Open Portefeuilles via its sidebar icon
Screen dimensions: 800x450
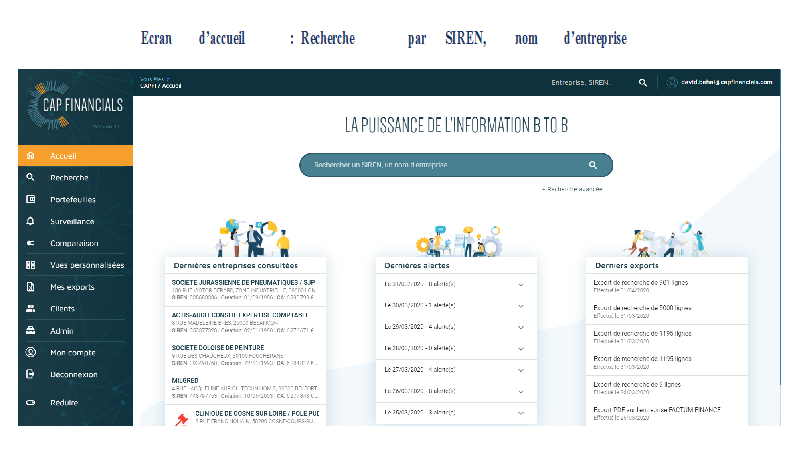(30, 200)
